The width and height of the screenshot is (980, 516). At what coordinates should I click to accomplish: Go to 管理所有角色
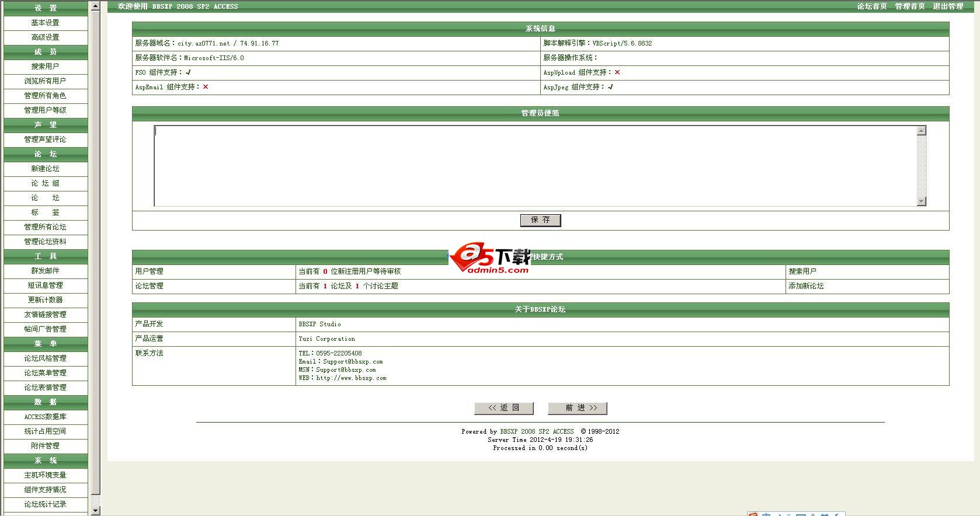click(45, 96)
